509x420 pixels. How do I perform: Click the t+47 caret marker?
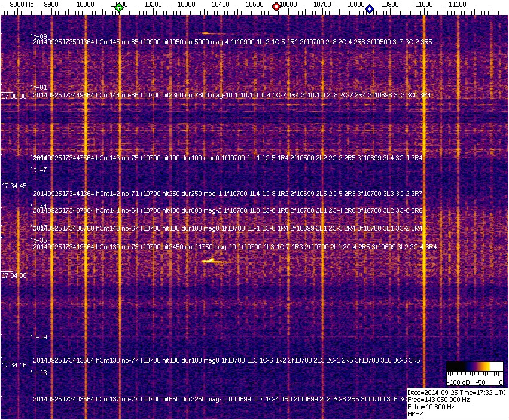(39, 170)
